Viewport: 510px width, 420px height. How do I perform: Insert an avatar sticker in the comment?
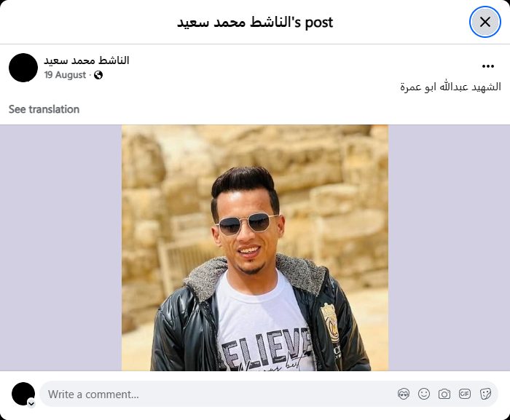coord(404,394)
